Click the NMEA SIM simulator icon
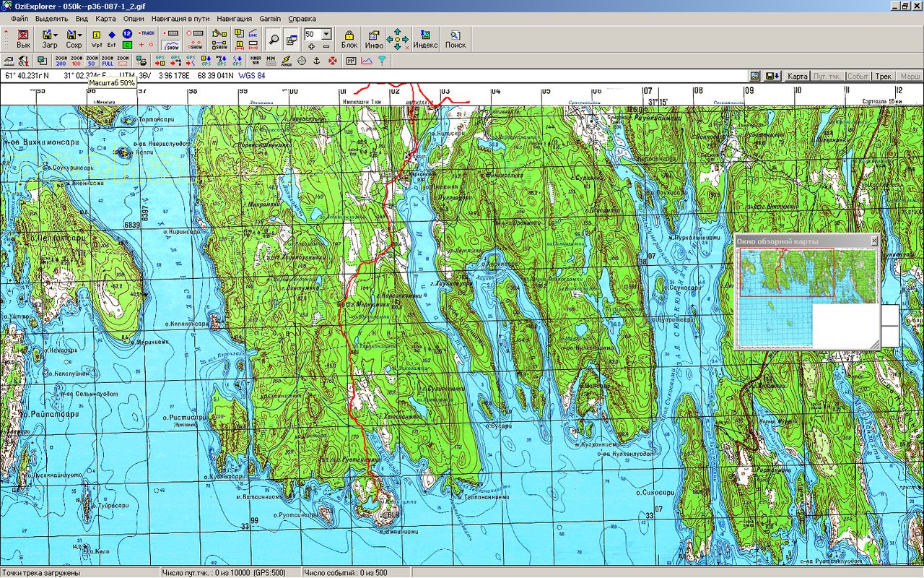The image size is (924, 578). [256, 61]
